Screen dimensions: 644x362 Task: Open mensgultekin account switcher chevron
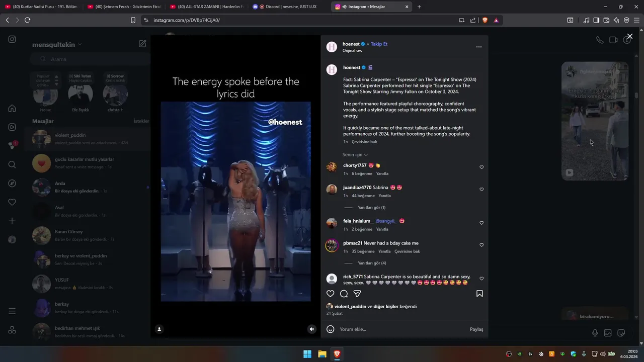[x=80, y=45]
